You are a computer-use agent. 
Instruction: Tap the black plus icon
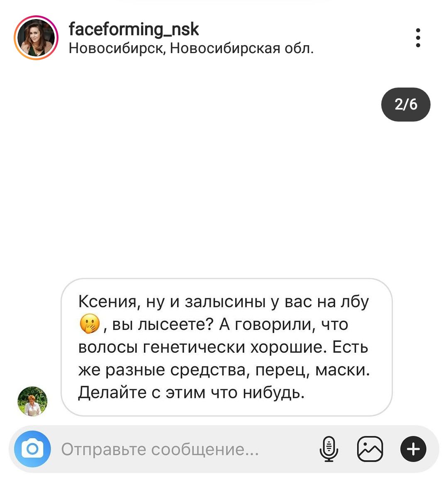tap(413, 449)
